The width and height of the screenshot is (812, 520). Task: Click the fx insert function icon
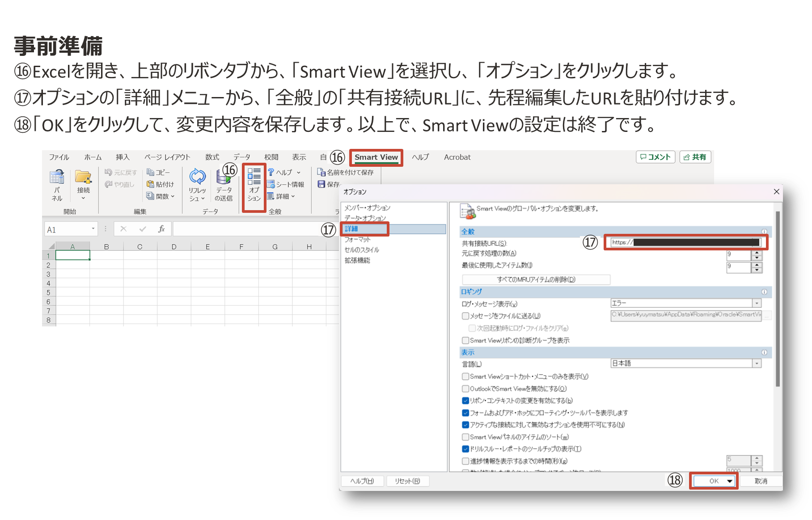point(161,229)
